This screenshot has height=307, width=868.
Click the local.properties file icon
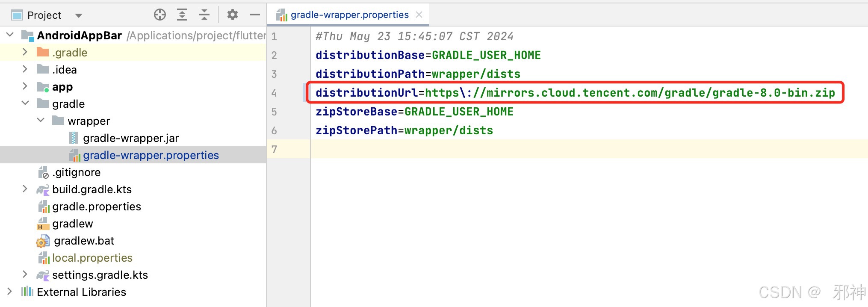[x=44, y=258]
